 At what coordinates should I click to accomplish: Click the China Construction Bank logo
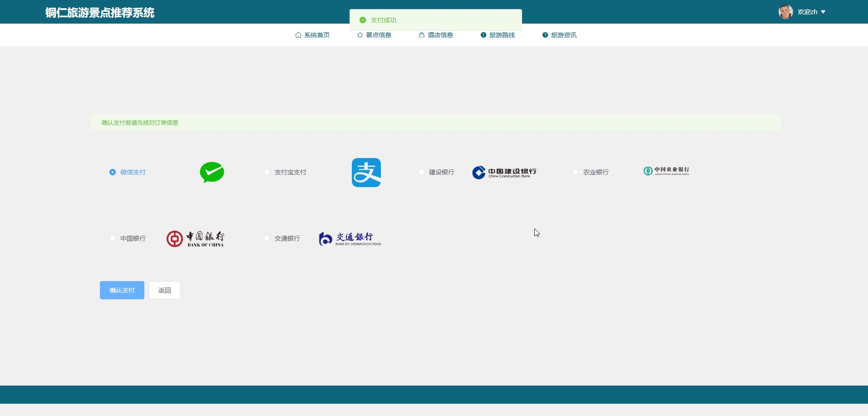click(504, 173)
